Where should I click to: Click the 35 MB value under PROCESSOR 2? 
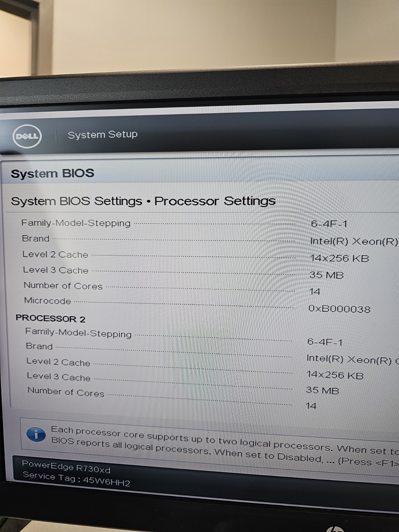pos(322,390)
